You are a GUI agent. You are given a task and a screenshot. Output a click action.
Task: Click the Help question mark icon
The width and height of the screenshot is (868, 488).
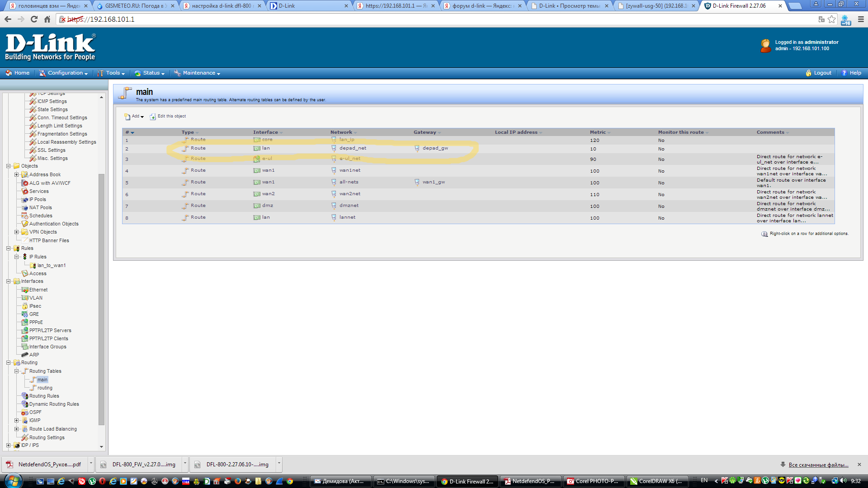[844, 73]
